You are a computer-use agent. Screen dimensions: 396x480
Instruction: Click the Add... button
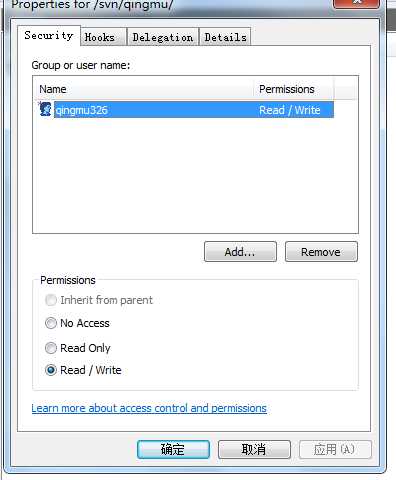pyautogui.click(x=240, y=252)
